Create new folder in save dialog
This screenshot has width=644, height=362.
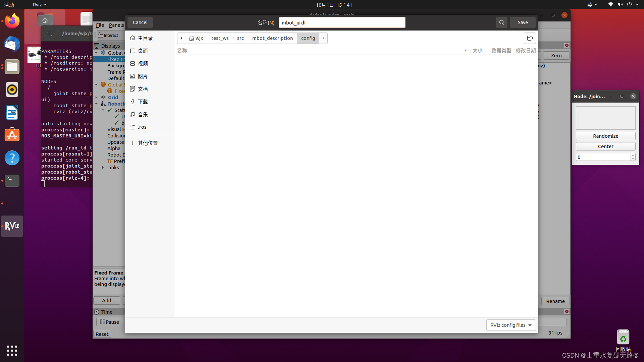(x=530, y=38)
